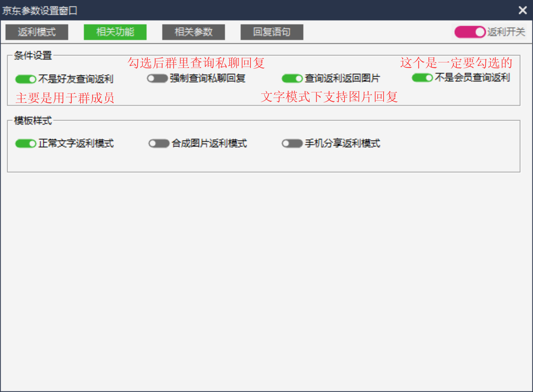Image resolution: width=533 pixels, height=392 pixels.
Task: Open the 相关参数 tab
Action: tap(193, 32)
